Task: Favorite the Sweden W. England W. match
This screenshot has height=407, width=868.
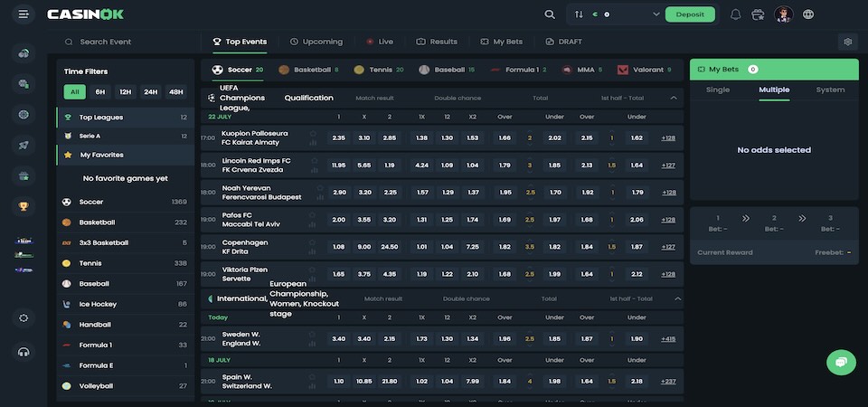Action: point(312,335)
